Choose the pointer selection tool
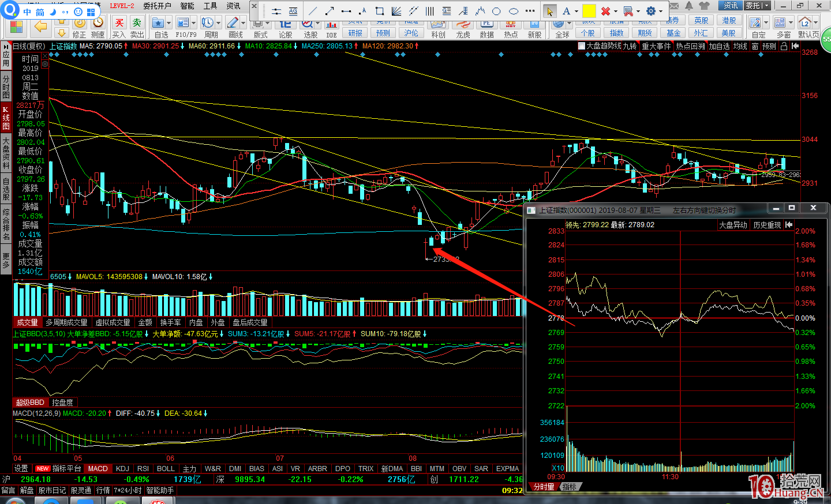831x504 pixels. (x=549, y=11)
